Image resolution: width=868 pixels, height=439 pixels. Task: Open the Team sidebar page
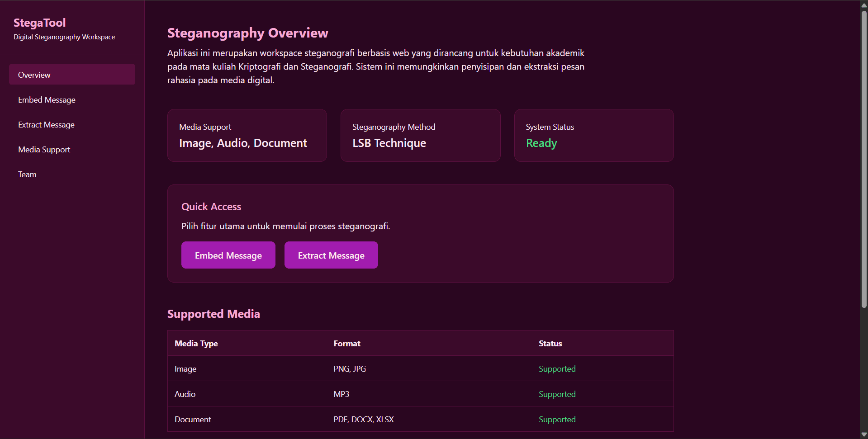pyautogui.click(x=72, y=174)
